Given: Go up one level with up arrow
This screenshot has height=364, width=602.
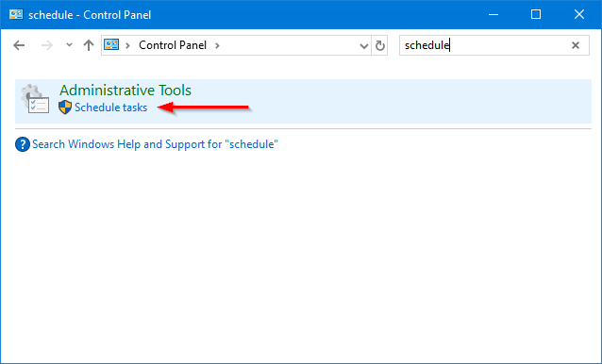Looking at the screenshot, I should (x=89, y=45).
